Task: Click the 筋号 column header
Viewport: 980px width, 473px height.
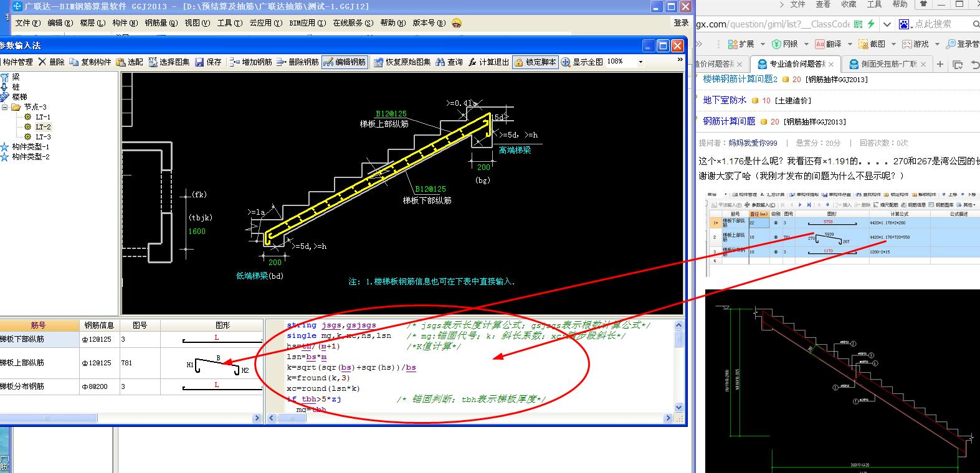Action: [x=39, y=325]
